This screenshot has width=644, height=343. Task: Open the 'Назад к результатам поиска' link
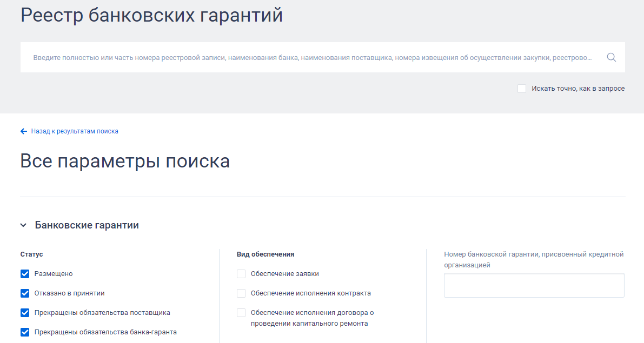(75, 131)
